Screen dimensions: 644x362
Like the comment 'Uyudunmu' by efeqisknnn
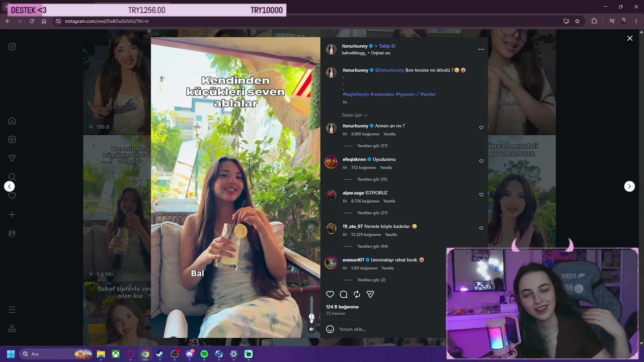[x=481, y=161]
